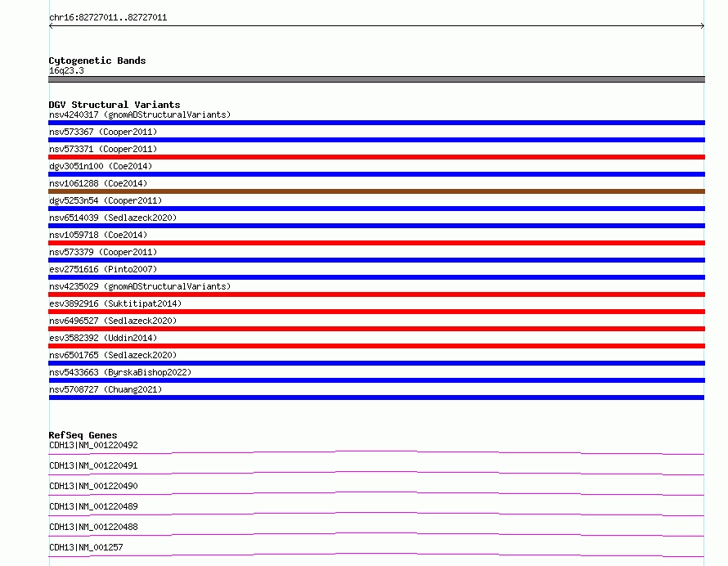Open variant esv3582392 (Uddin2014) label
The image size is (728, 566).
pyautogui.click(x=103, y=338)
